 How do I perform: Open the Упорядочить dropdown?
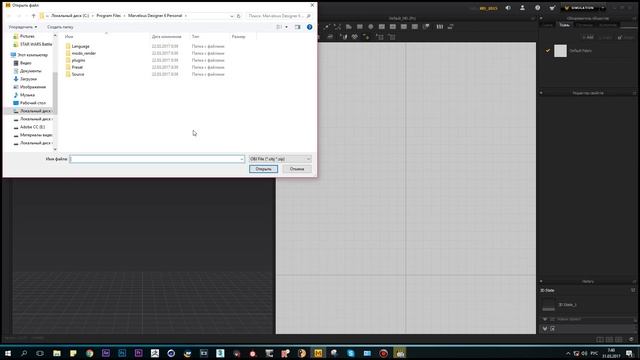click(23, 27)
